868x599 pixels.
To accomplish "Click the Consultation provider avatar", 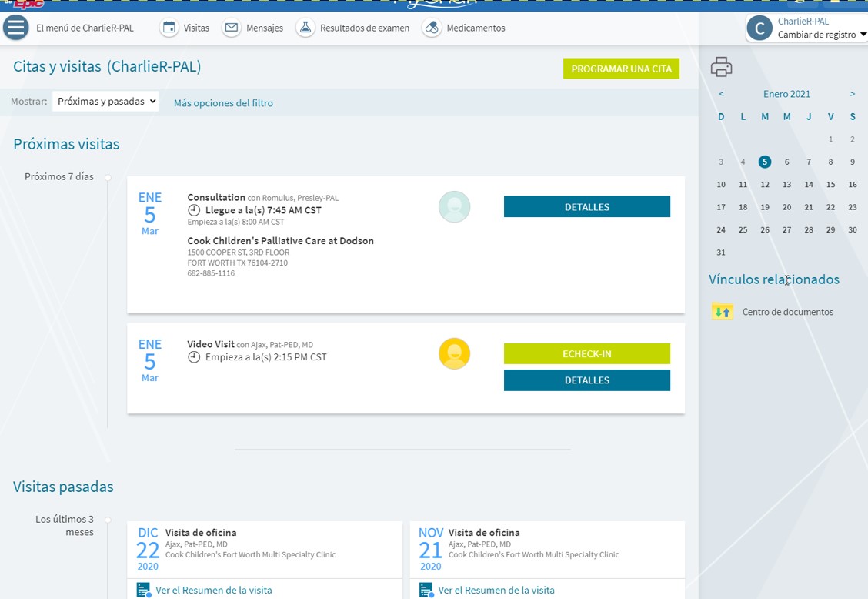I will pos(454,207).
